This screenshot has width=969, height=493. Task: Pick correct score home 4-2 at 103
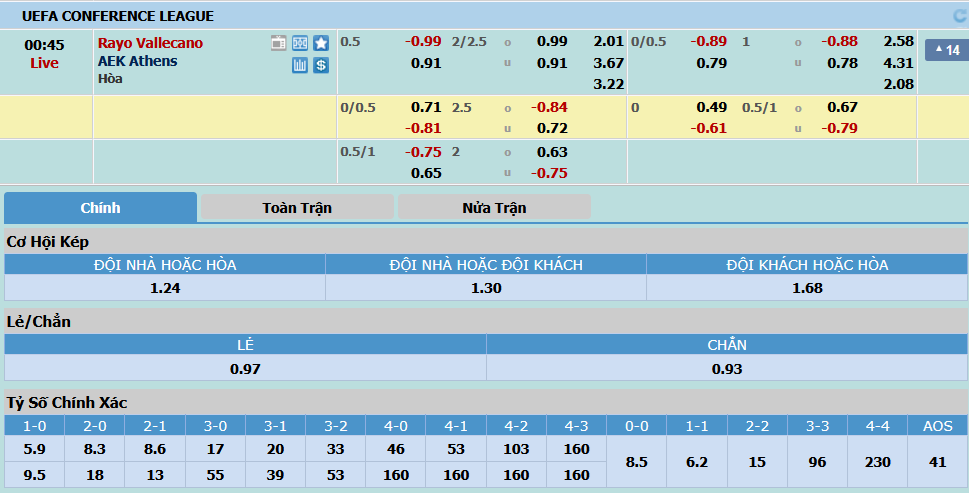(x=516, y=449)
